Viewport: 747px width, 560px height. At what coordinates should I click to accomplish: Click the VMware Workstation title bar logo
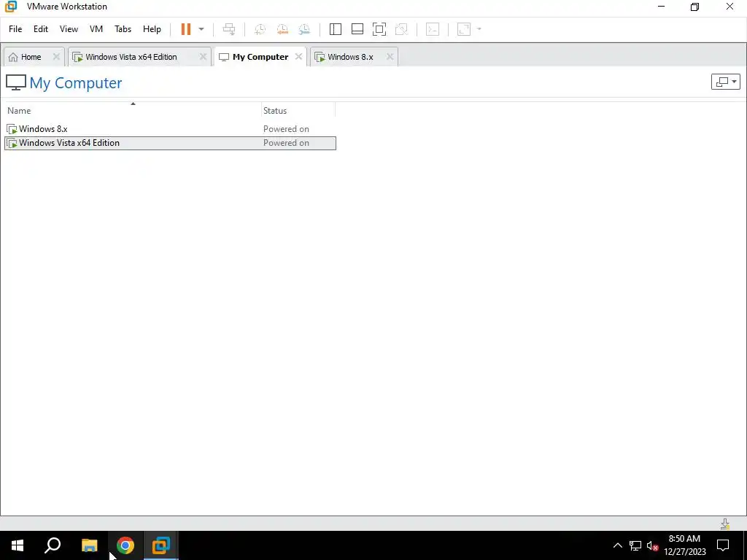pos(11,7)
